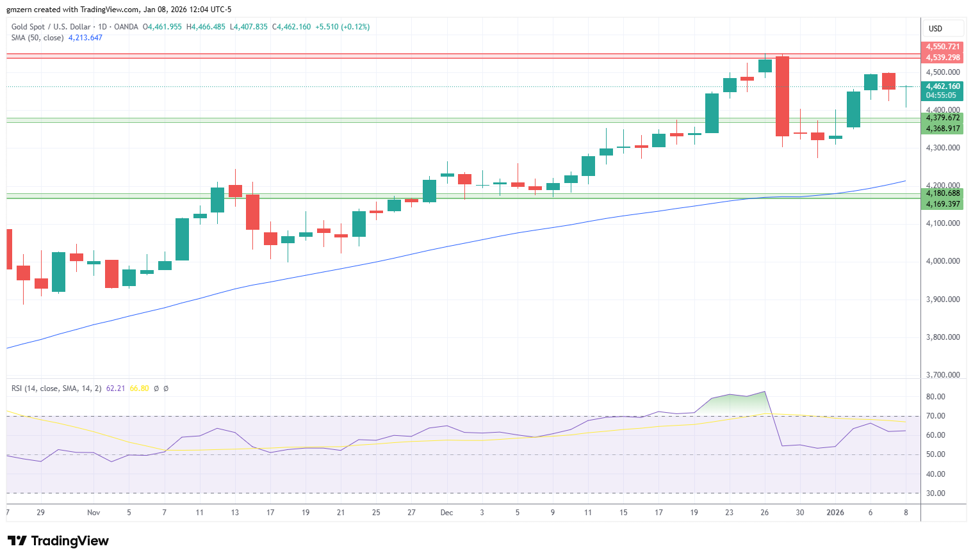This screenshot has width=973, height=560.
Task: Click the red 4,550.721 price label
Action: [x=943, y=47]
